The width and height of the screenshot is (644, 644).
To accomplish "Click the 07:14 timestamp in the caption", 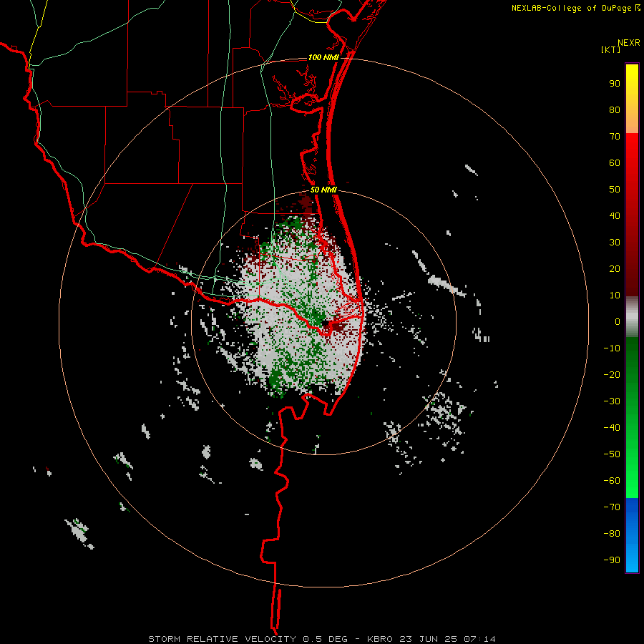I will (479, 639).
